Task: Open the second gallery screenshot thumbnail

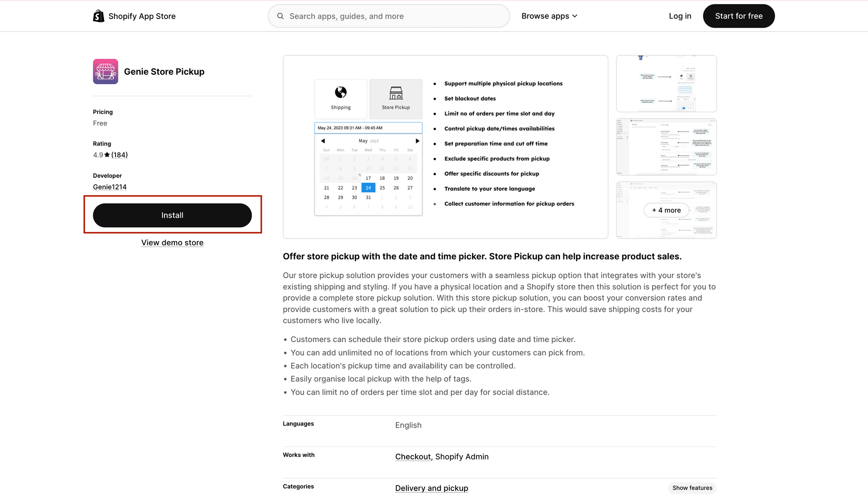Action: (666, 146)
